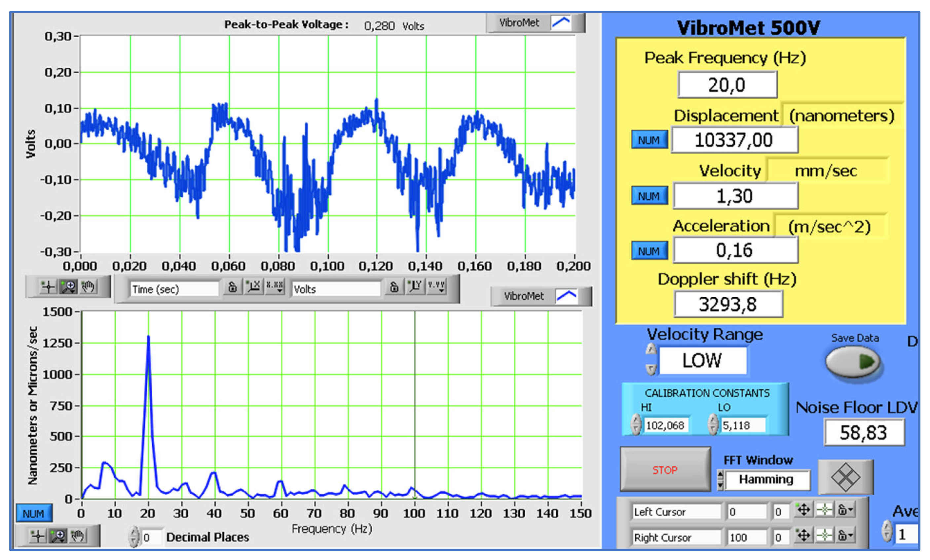Click the X-axis autoscale icon

coord(253,286)
